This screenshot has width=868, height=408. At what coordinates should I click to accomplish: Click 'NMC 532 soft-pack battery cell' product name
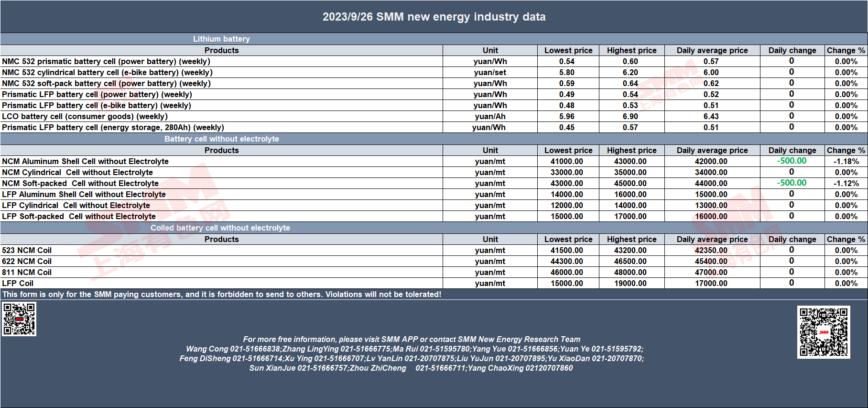click(106, 83)
